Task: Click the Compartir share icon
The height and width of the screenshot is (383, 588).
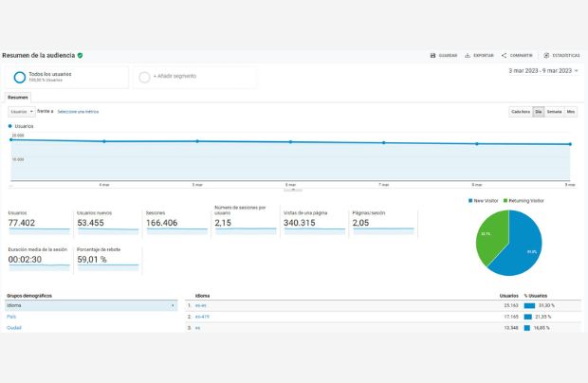Action: click(x=504, y=56)
